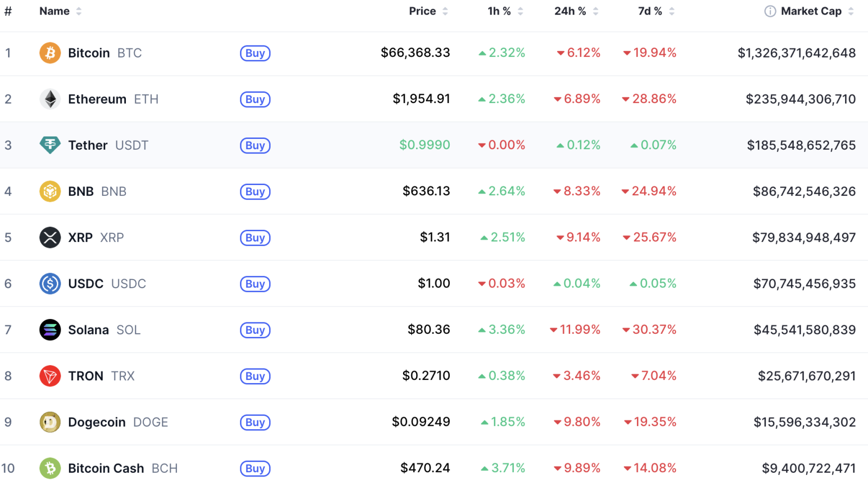Sort the list by Market Cap

811,11
